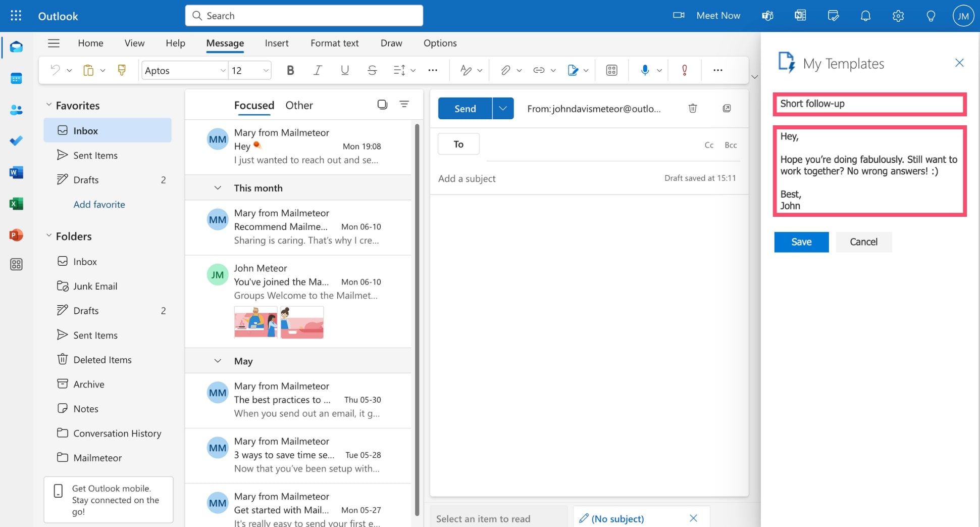
Task: Open Microsoft Teams from the top bar
Action: [x=767, y=15]
